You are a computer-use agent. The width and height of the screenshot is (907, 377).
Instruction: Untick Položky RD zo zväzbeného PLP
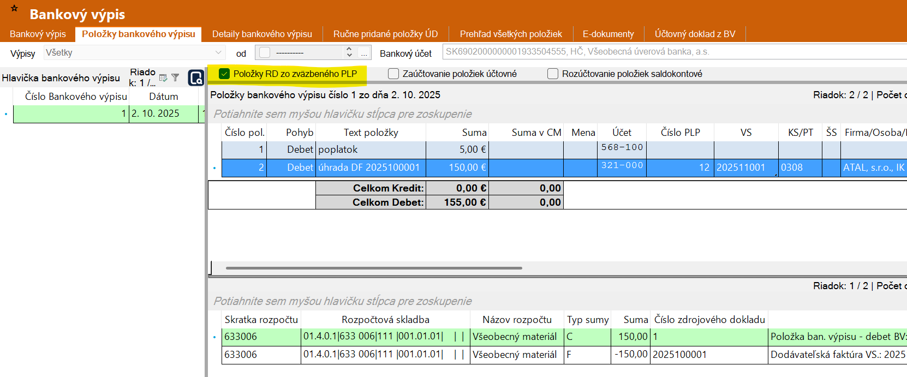pos(224,74)
